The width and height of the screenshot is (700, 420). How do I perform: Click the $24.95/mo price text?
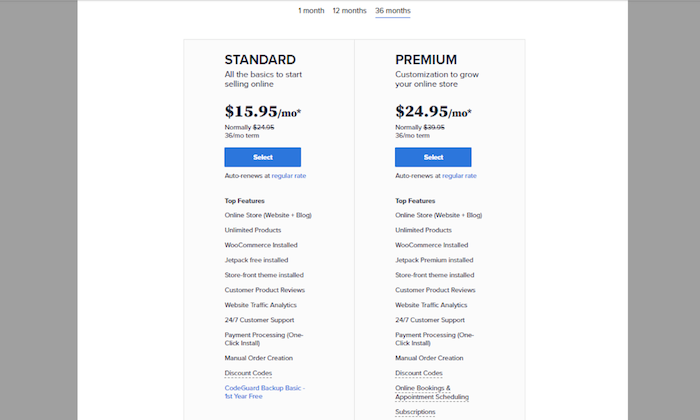pyautogui.click(x=433, y=112)
